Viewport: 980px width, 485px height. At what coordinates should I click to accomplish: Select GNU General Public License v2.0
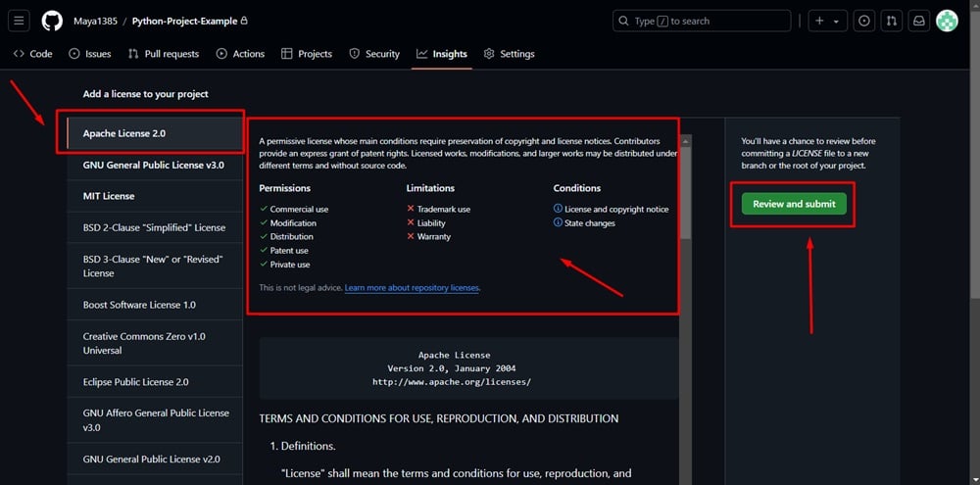point(155,459)
